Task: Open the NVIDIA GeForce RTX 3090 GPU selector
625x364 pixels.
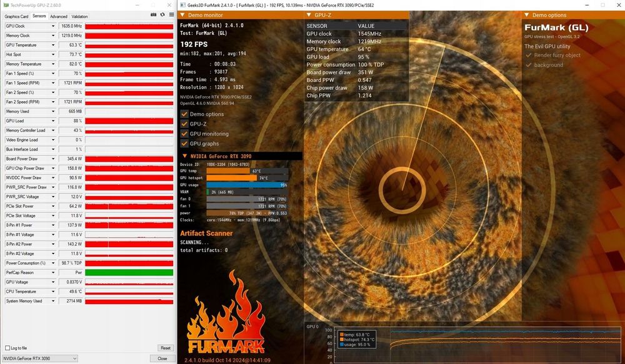Action: click(x=40, y=358)
